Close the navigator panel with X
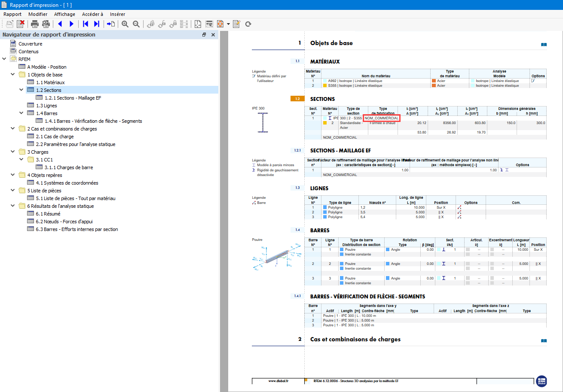Screen dimensions: 563x392 [213, 35]
